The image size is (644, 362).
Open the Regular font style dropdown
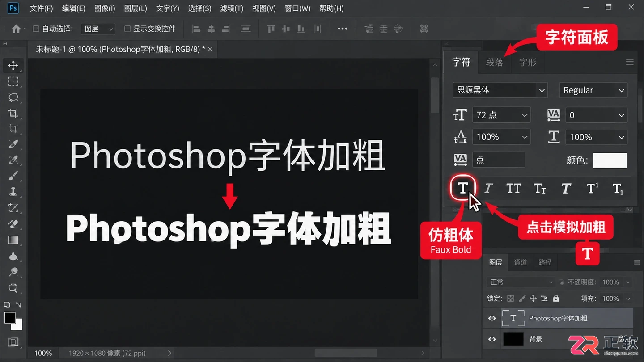(x=593, y=90)
